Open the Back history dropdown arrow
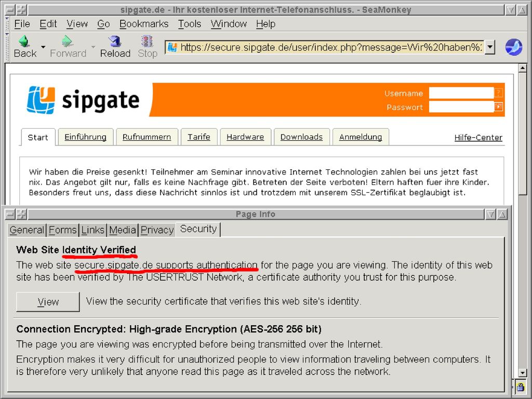The image size is (532, 399). coord(43,47)
